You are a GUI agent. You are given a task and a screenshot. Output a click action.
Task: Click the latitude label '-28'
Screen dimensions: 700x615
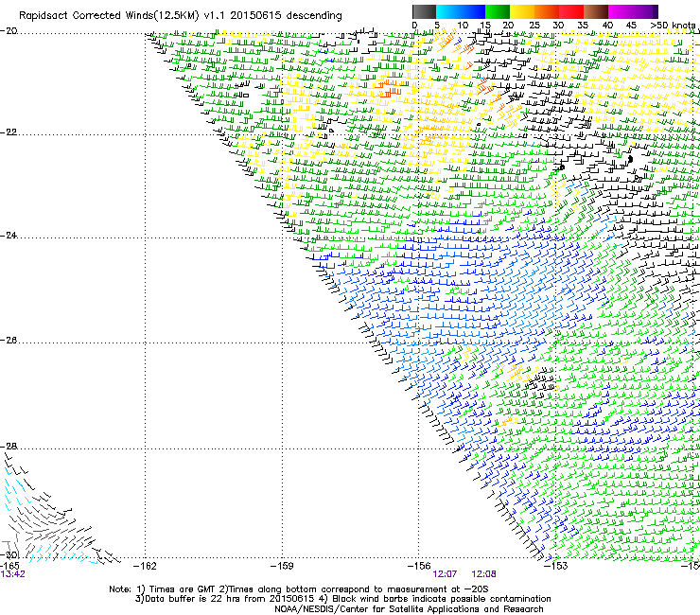(9, 447)
